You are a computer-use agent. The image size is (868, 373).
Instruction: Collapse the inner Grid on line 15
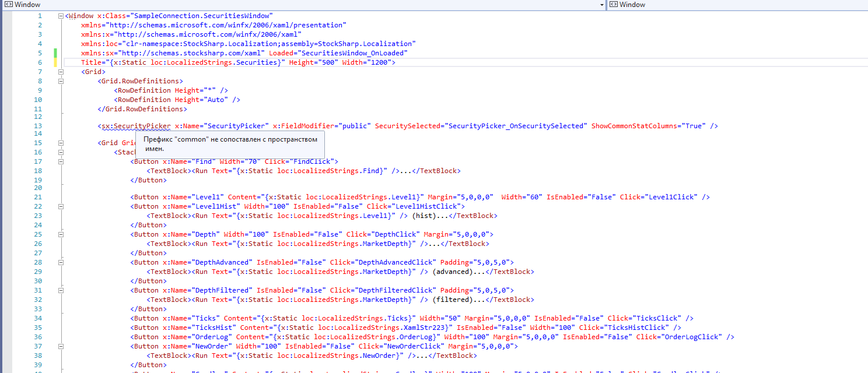pos(61,143)
